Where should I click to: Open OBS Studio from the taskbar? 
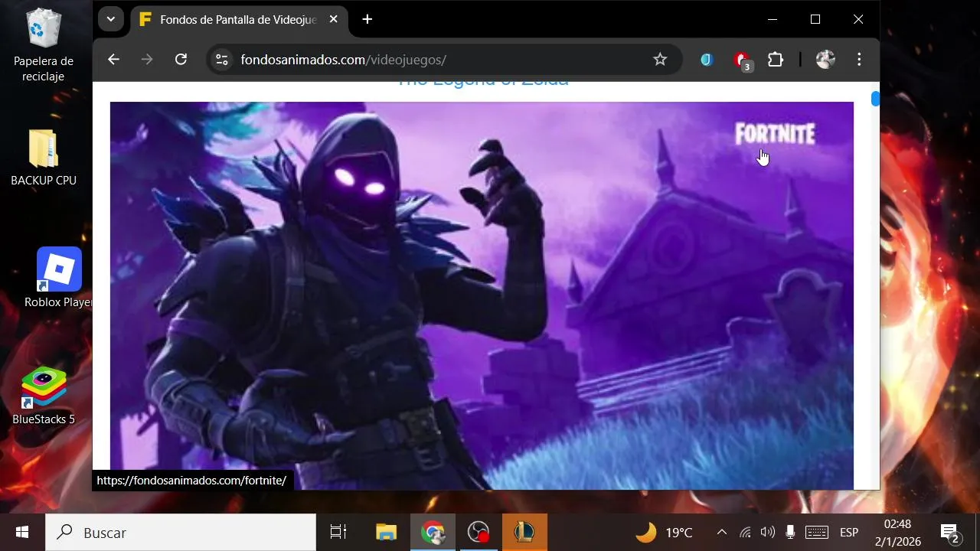(x=479, y=532)
